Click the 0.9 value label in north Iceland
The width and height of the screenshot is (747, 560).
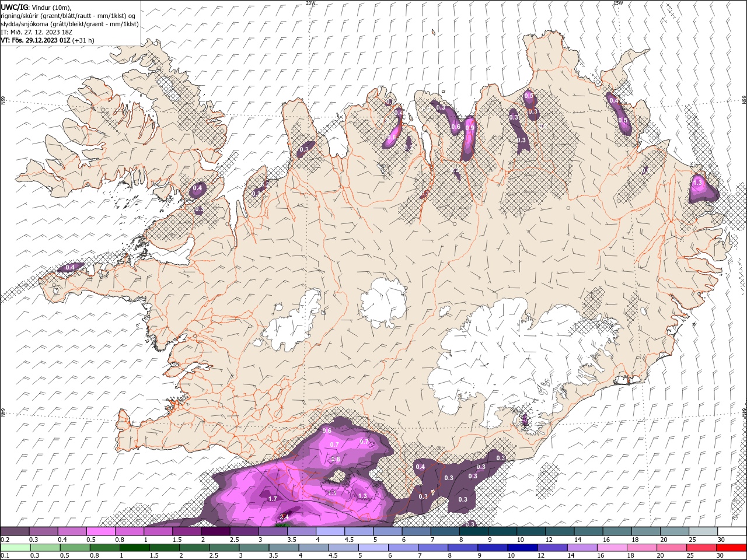coord(470,127)
